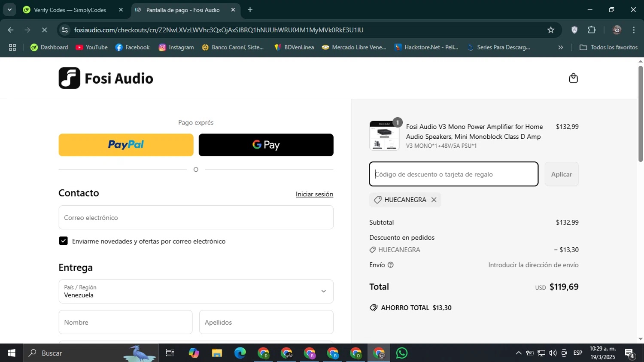644x362 pixels.
Task: Open the shield protection icon in toolbar
Action: (x=574, y=30)
